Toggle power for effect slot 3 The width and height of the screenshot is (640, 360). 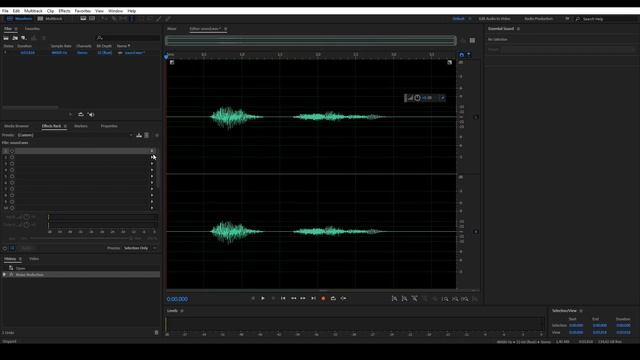tap(12, 163)
